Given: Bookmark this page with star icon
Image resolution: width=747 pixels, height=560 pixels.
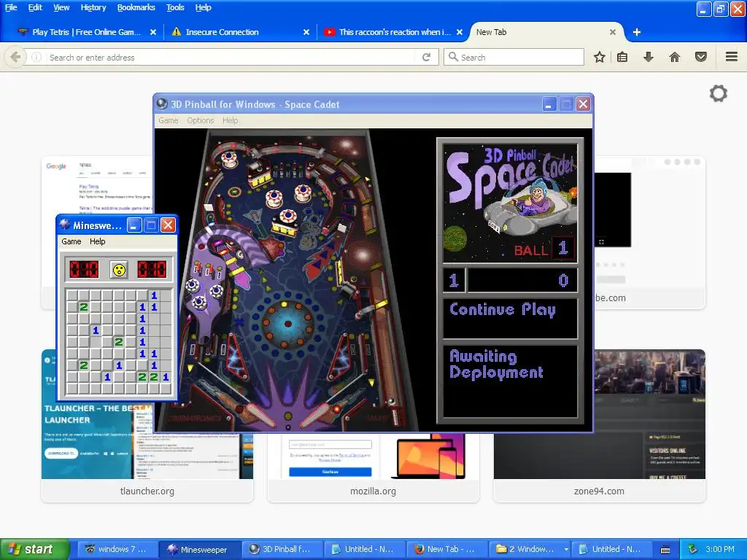Looking at the screenshot, I should tap(600, 57).
